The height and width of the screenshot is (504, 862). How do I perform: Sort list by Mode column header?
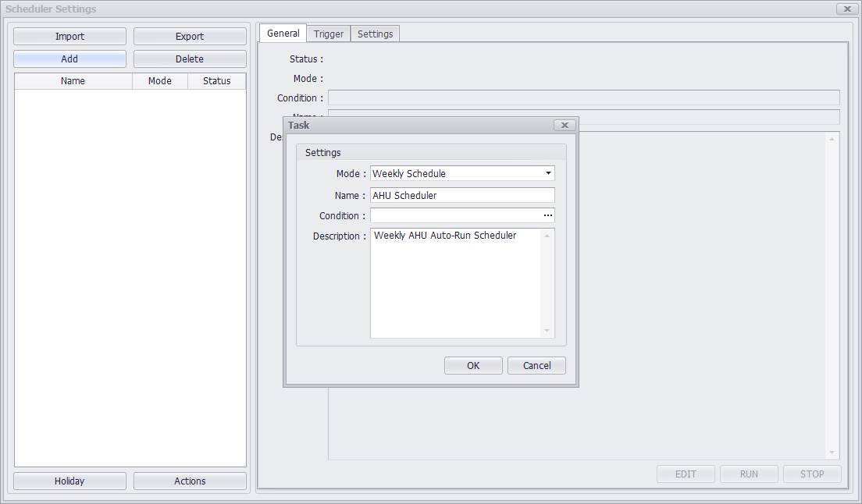[160, 81]
